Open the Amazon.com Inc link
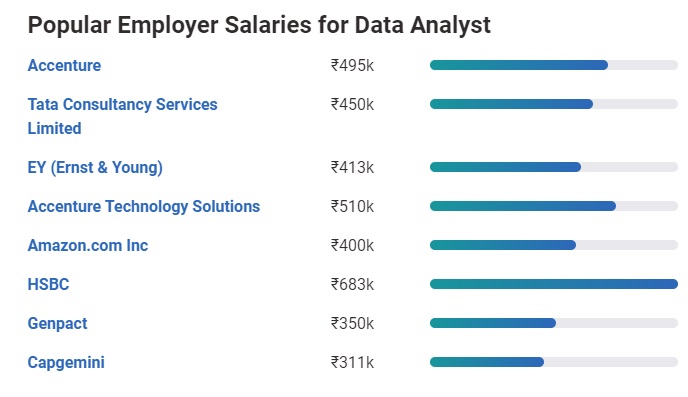This screenshot has width=688, height=397. 88,245
